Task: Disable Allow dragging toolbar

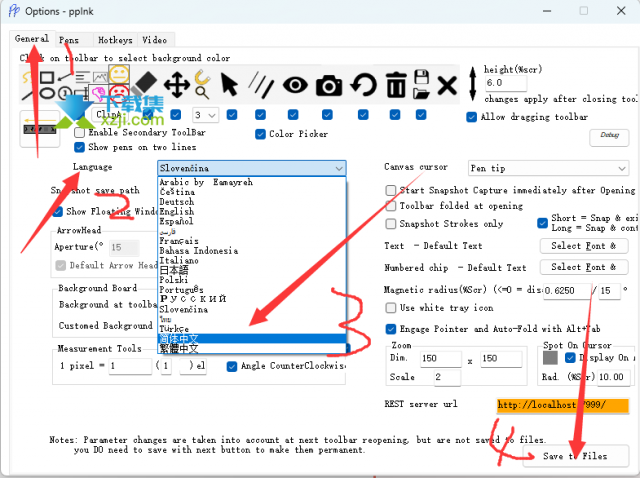Action: 471,118
